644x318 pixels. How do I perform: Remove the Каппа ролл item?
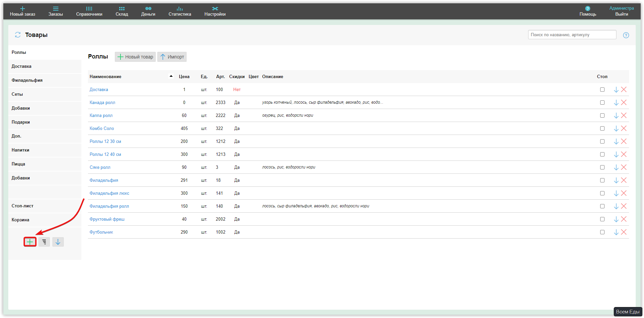click(x=624, y=115)
